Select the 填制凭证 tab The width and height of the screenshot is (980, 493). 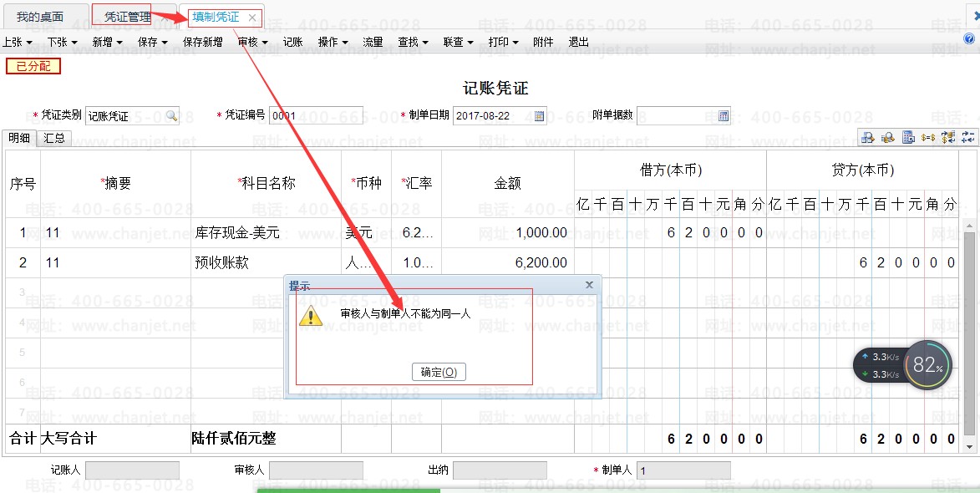click(216, 17)
